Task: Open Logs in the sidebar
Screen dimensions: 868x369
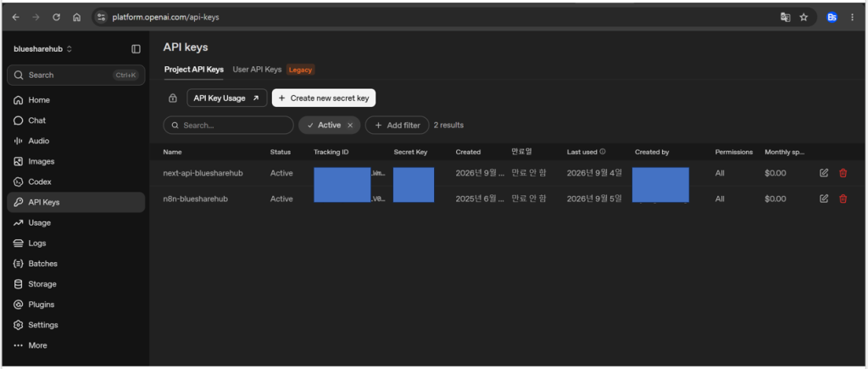Action: click(x=75, y=243)
